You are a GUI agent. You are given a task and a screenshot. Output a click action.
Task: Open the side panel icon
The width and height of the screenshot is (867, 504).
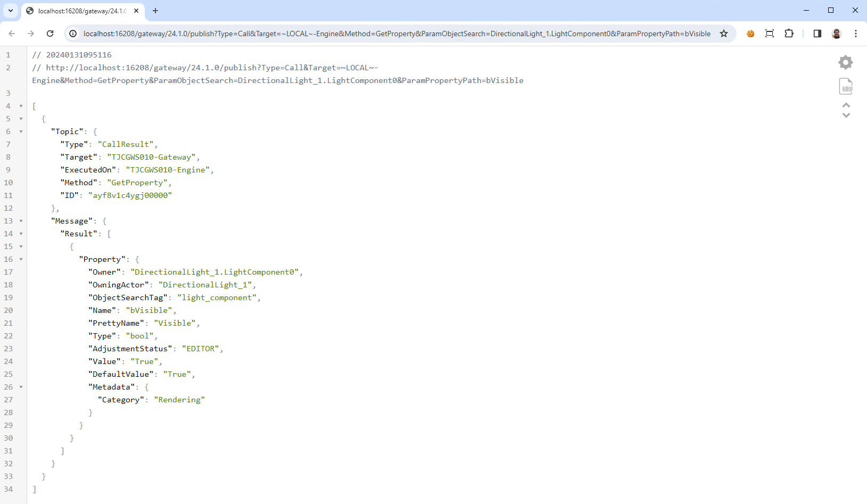[x=818, y=33]
